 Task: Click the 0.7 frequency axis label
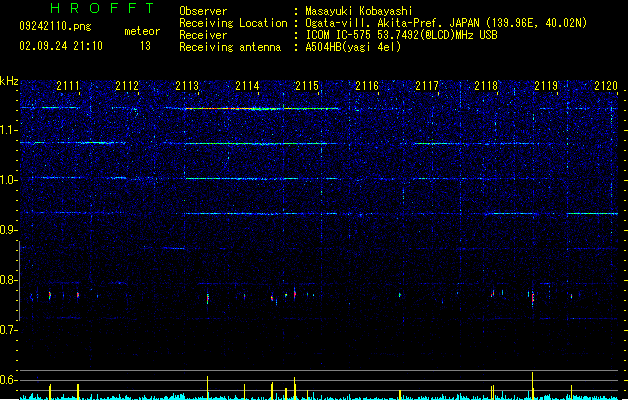[9, 330]
